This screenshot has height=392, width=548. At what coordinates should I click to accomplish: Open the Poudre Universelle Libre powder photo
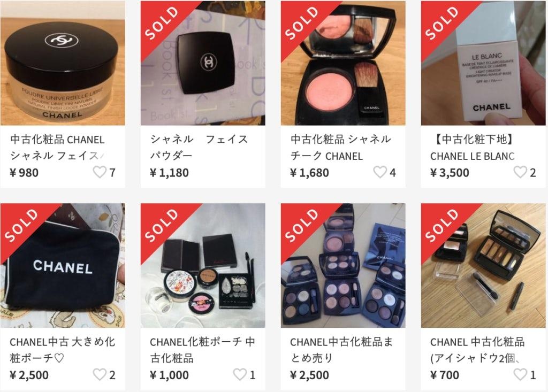(63, 63)
